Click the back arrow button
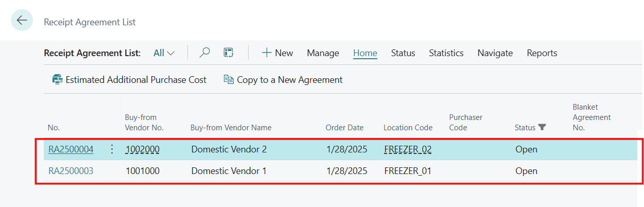 pos(22,21)
